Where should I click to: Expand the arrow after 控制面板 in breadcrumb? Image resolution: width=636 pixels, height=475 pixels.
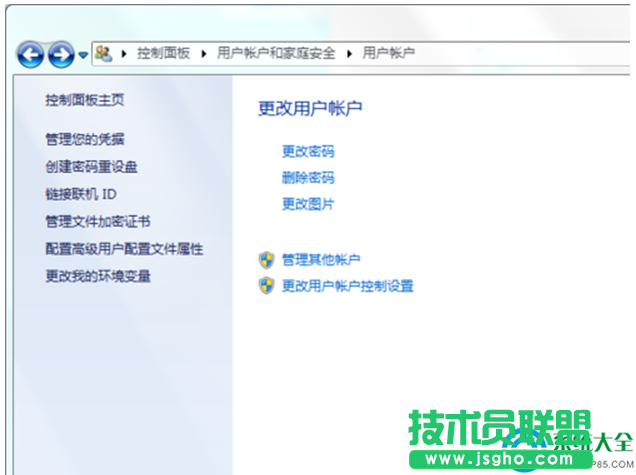pyautogui.click(x=204, y=53)
